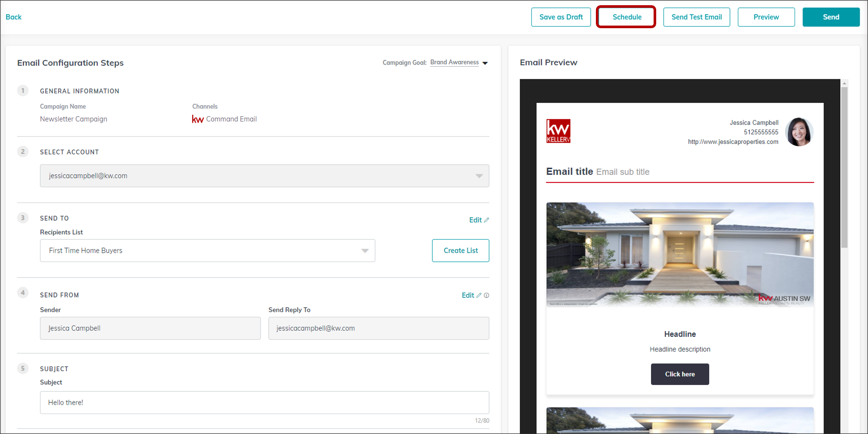The image size is (868, 434).
Task: Click info icon in Send From section
Action: click(487, 295)
